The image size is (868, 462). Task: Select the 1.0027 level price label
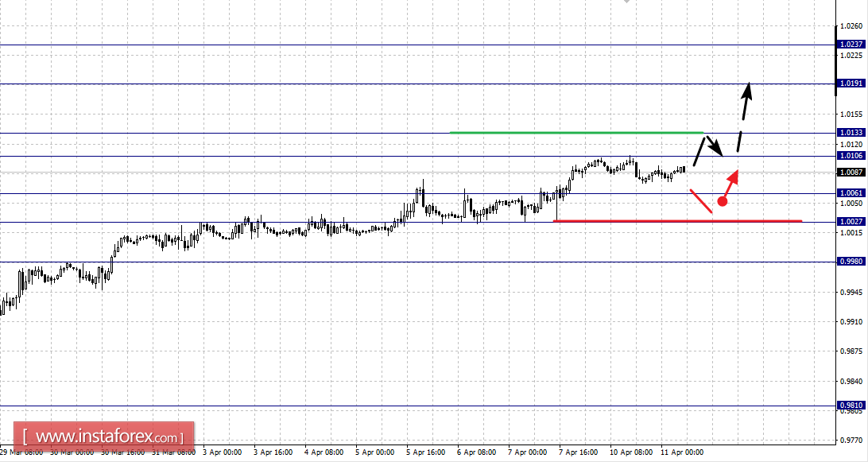(851, 222)
